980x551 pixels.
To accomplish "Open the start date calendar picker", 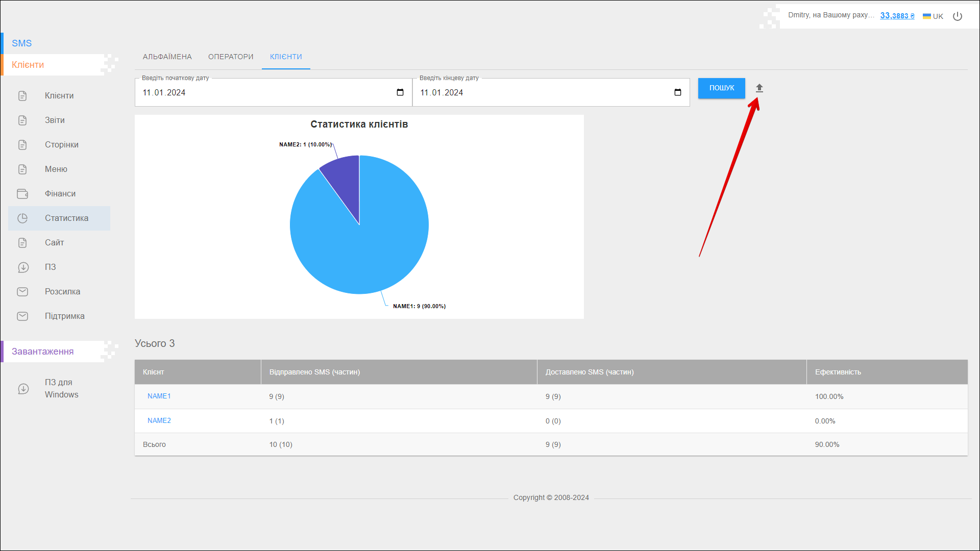I will tap(400, 92).
